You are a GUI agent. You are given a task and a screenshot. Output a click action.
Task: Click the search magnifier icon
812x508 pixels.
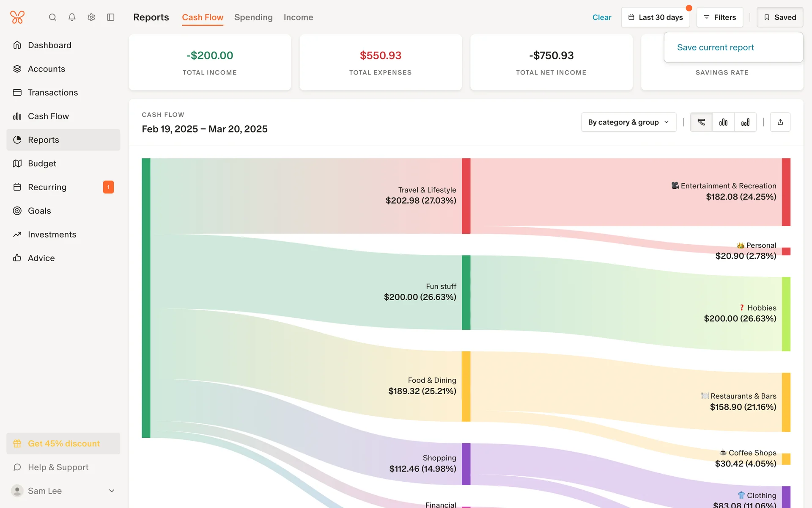tap(52, 17)
